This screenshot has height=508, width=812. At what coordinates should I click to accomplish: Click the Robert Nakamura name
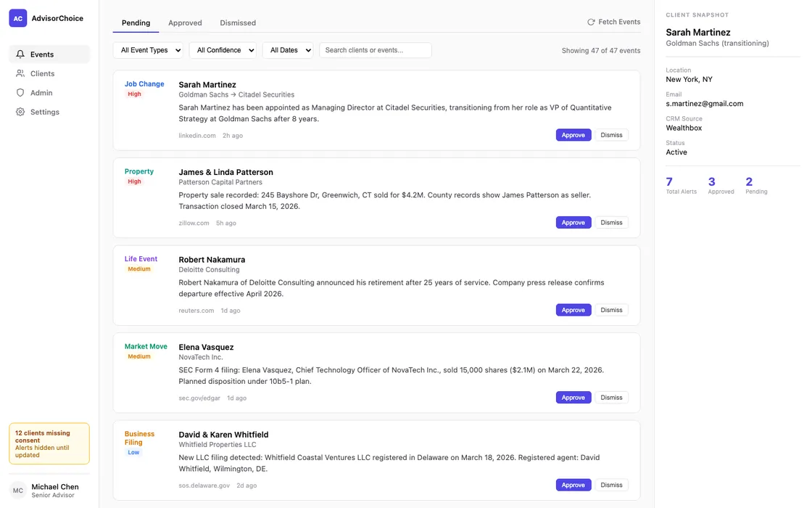pos(212,260)
